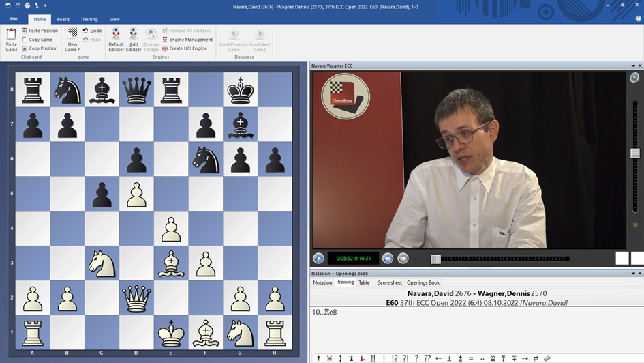Image resolution: width=644 pixels, height=363 pixels.
Task: Add a new kibitzer engine
Action: click(x=134, y=40)
